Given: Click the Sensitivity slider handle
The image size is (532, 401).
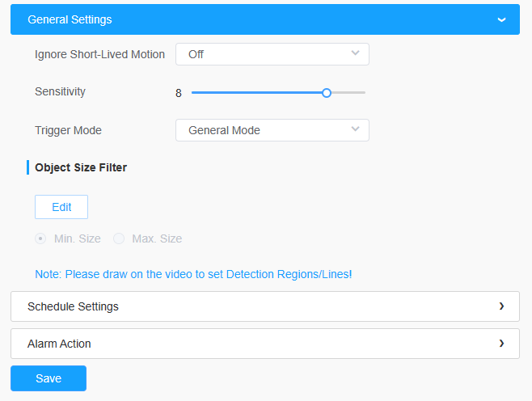Looking at the screenshot, I should (327, 93).
